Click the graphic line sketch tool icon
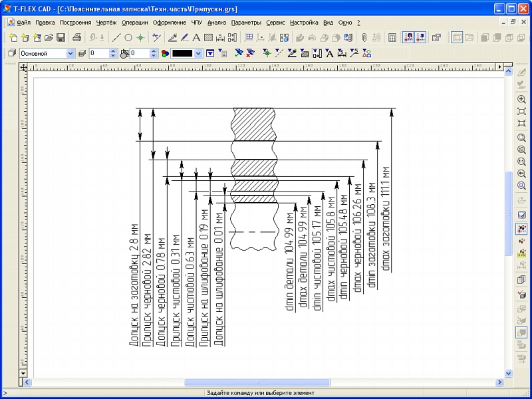The image size is (532, 399). 184,38
